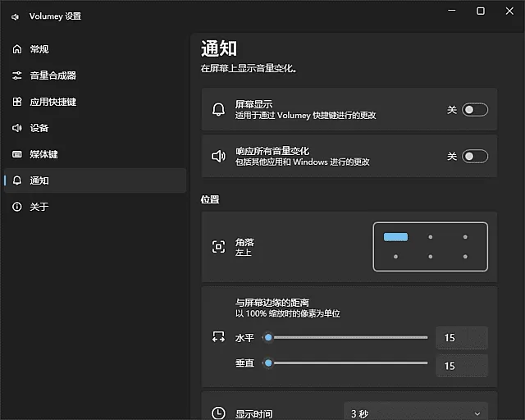Click the Volumey speaker icon in title bar
Screen dimensions: 525x420
point(16,16)
